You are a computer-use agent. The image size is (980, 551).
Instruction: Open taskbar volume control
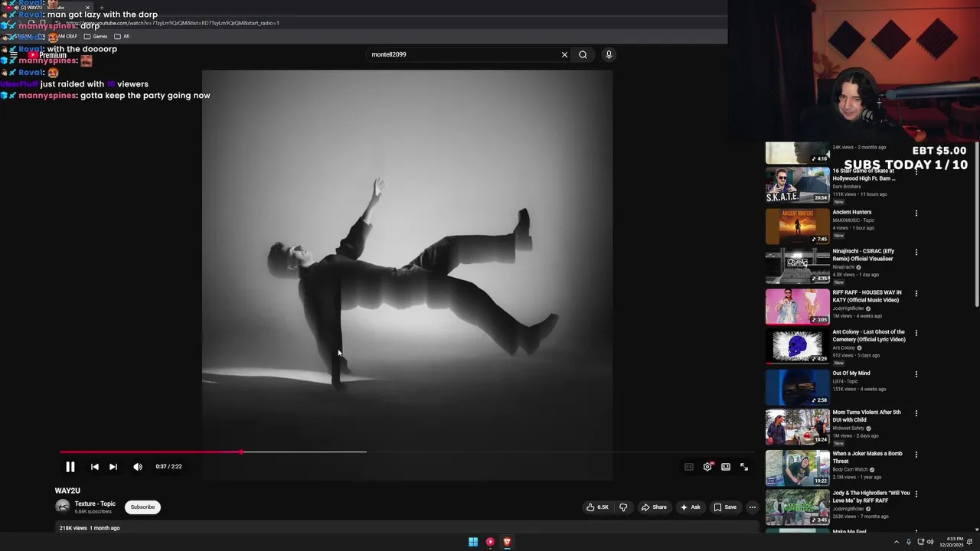(x=930, y=542)
